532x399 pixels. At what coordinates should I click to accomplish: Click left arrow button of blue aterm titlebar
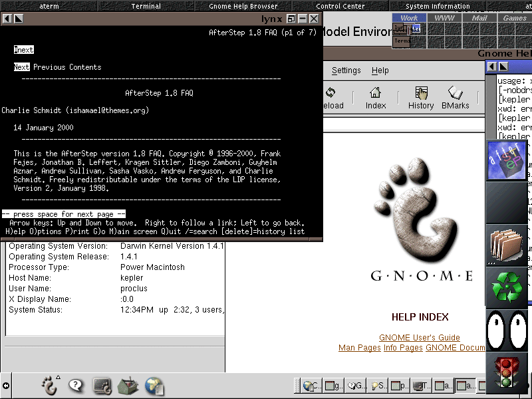pos(492,66)
